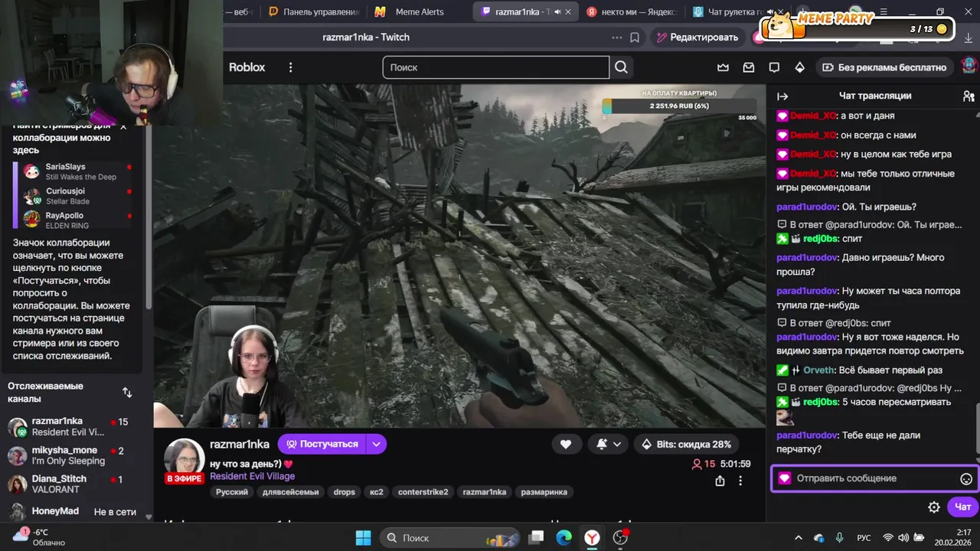Open the chat community users icon
The image size is (980, 551).
(x=969, y=96)
